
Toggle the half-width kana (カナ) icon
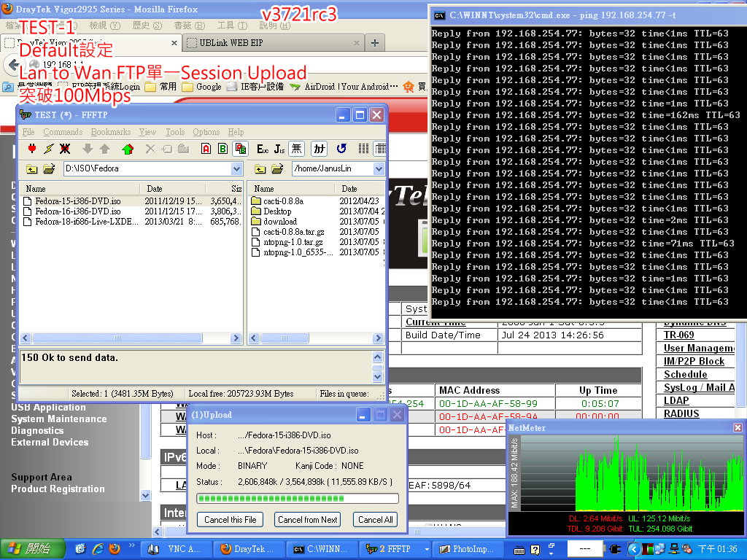(x=320, y=149)
